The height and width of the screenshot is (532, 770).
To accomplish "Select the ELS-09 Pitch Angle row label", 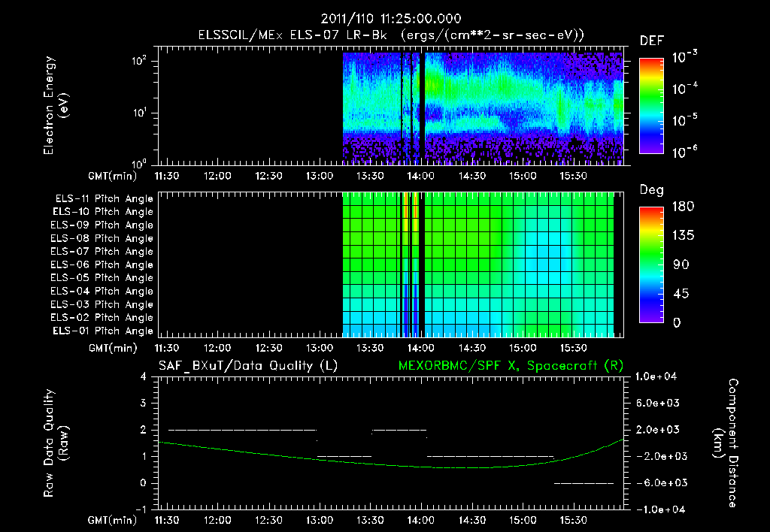I will 102,225.
